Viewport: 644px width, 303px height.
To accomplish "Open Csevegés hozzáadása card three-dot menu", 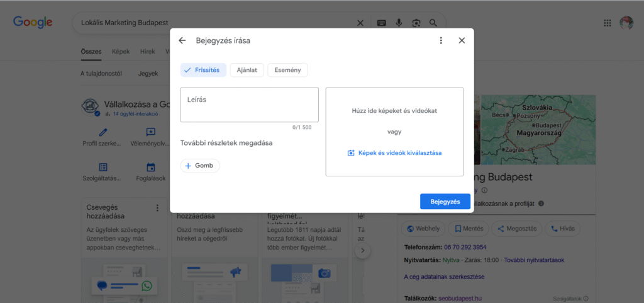I will click(x=157, y=208).
